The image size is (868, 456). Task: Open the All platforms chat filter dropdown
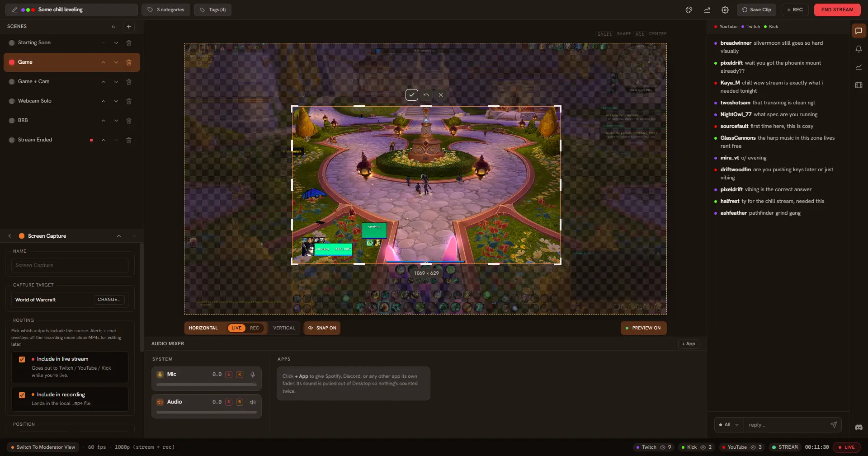(x=729, y=425)
